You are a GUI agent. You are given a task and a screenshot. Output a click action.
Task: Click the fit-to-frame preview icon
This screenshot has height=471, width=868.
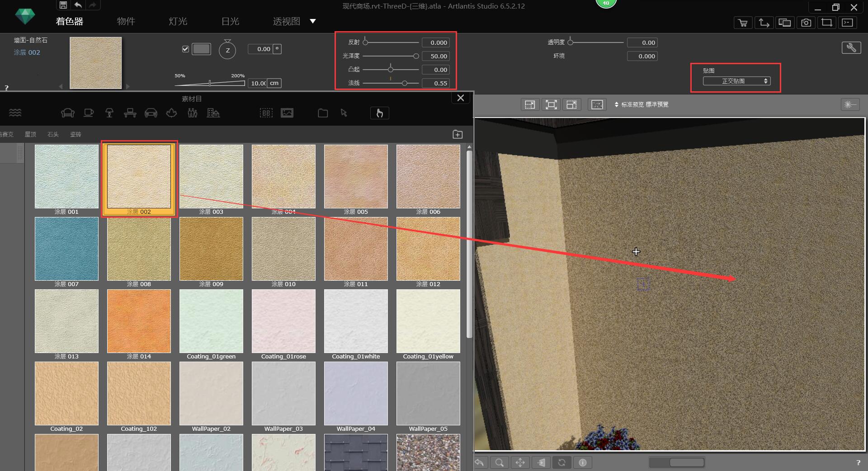coord(551,104)
